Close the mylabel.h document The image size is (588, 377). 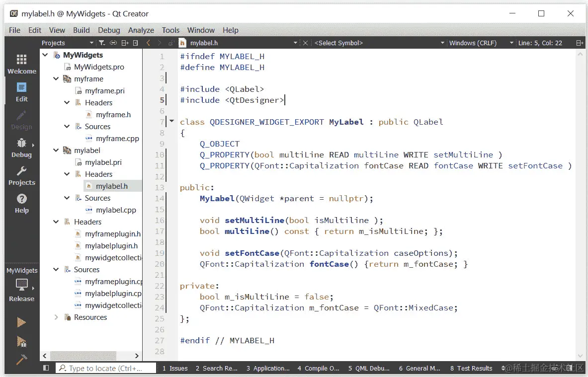click(x=305, y=43)
